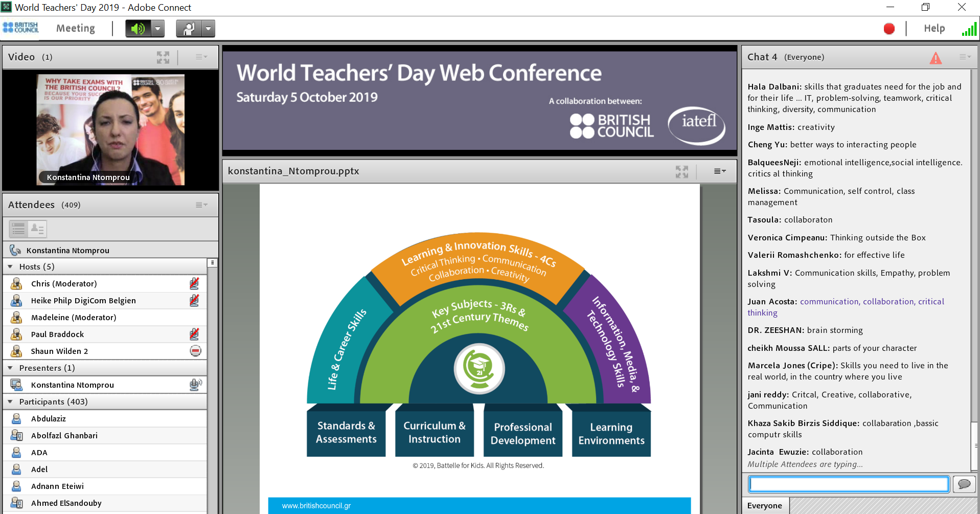Click the Chat notification warning triangle
This screenshot has width=980, height=514.
(x=936, y=58)
